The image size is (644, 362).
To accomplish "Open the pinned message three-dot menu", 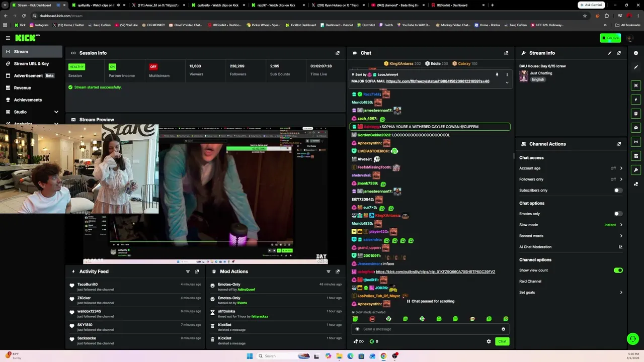I will [x=507, y=75].
